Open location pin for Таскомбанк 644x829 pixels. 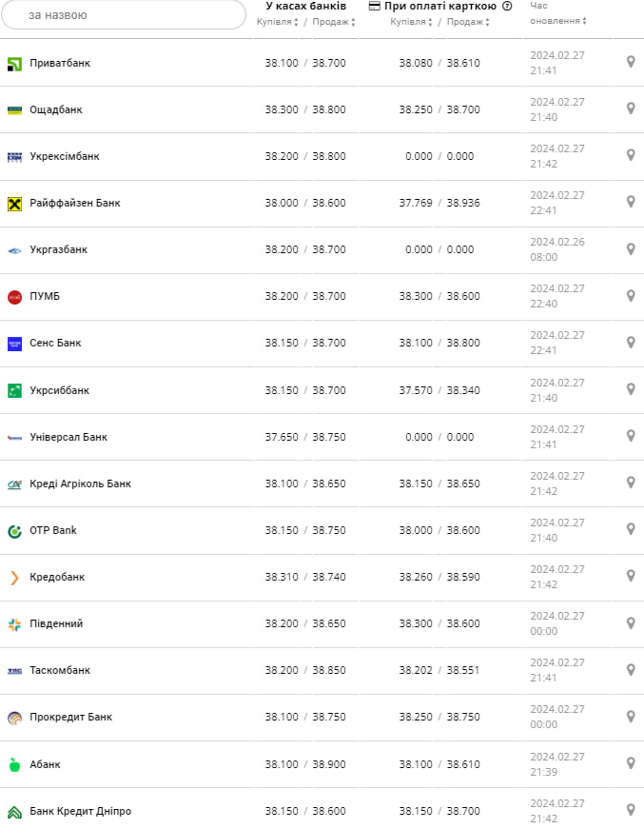tap(630, 670)
